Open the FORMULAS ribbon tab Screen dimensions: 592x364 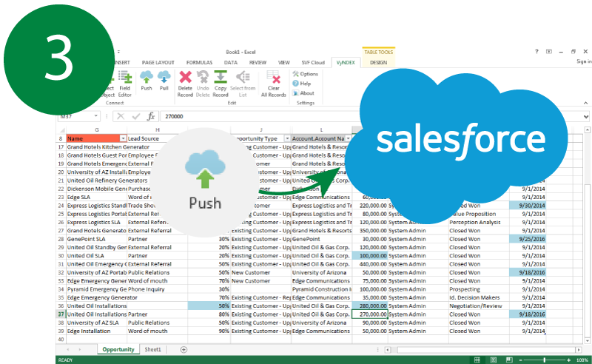[x=199, y=63]
